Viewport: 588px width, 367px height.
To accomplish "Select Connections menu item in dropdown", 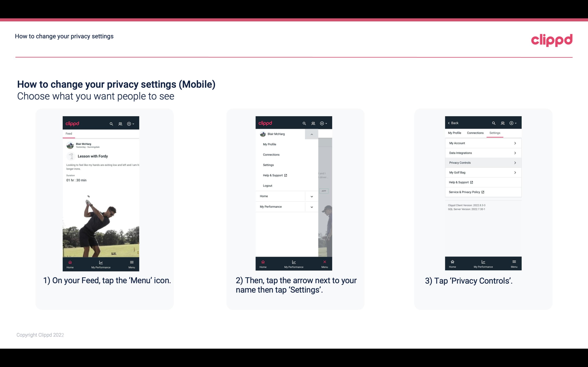I will [x=271, y=154].
